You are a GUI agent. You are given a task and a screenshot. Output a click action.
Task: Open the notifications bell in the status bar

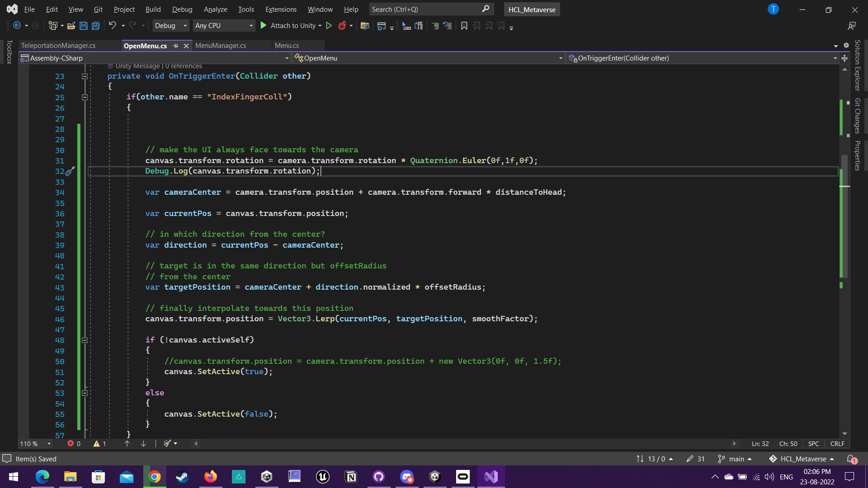pos(849,459)
